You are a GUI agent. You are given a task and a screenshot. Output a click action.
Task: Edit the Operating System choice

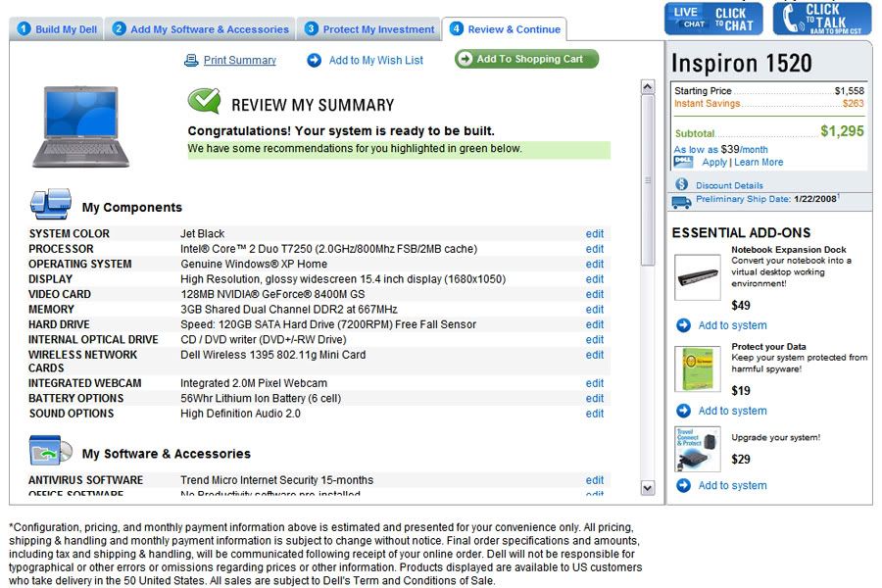click(x=595, y=264)
